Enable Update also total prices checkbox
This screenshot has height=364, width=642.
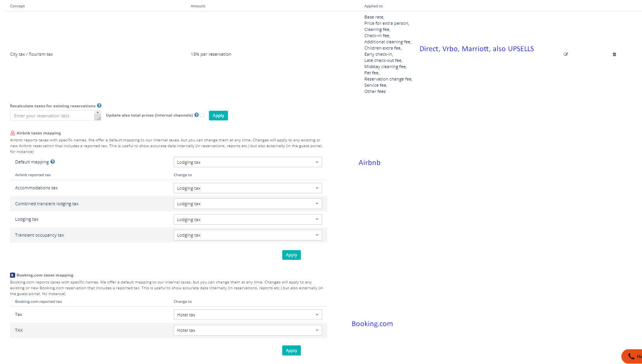202,115
